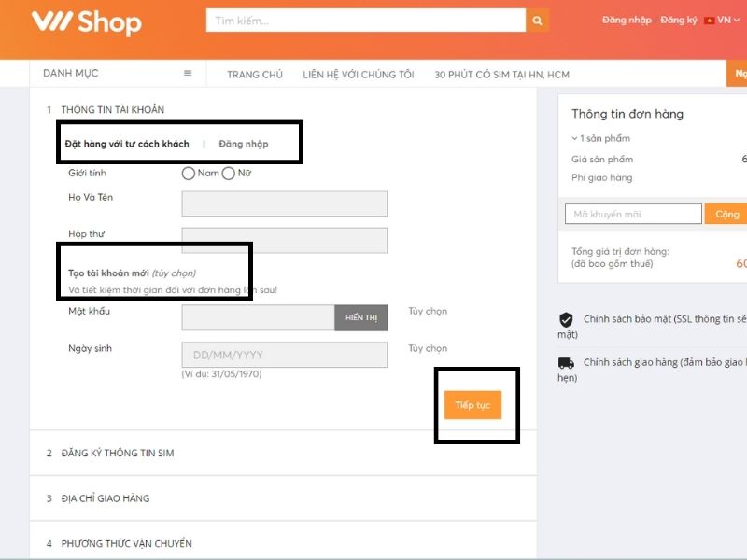
Task: Open the Danh Mục hamburger menu icon
Action: coord(188,74)
